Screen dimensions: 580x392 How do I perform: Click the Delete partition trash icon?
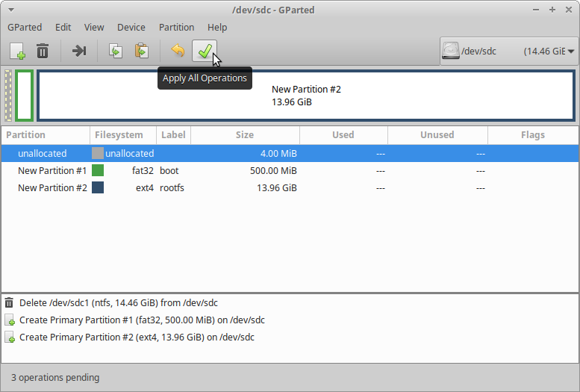(43, 51)
